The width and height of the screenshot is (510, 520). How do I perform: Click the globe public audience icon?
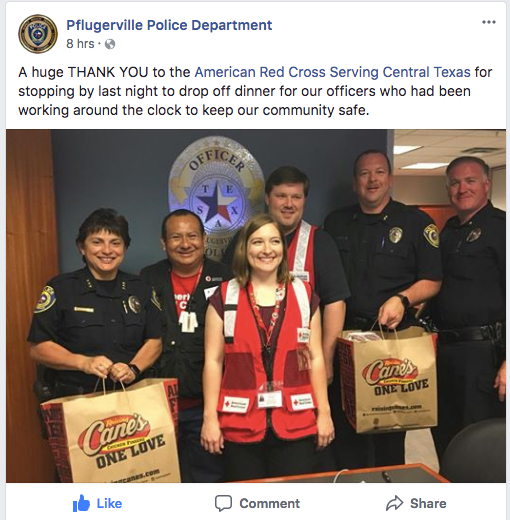110,44
